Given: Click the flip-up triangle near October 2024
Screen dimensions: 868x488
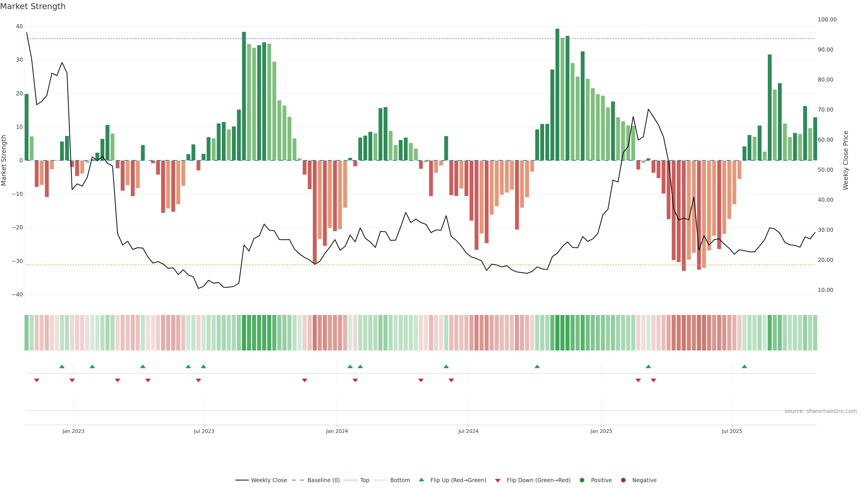Looking at the screenshot, I should [x=537, y=366].
